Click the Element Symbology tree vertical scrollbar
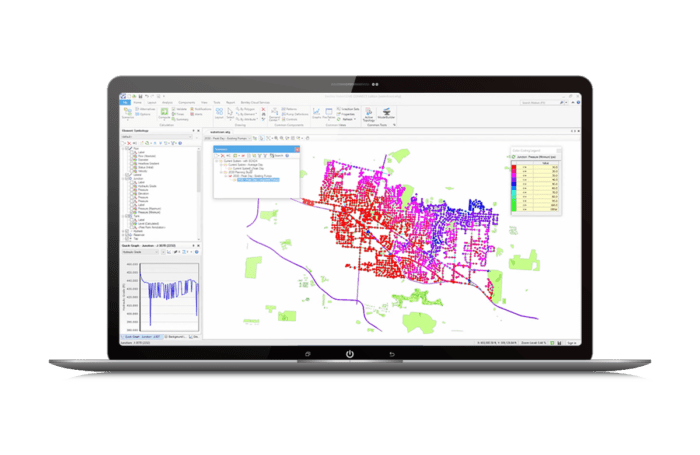 (x=199, y=195)
